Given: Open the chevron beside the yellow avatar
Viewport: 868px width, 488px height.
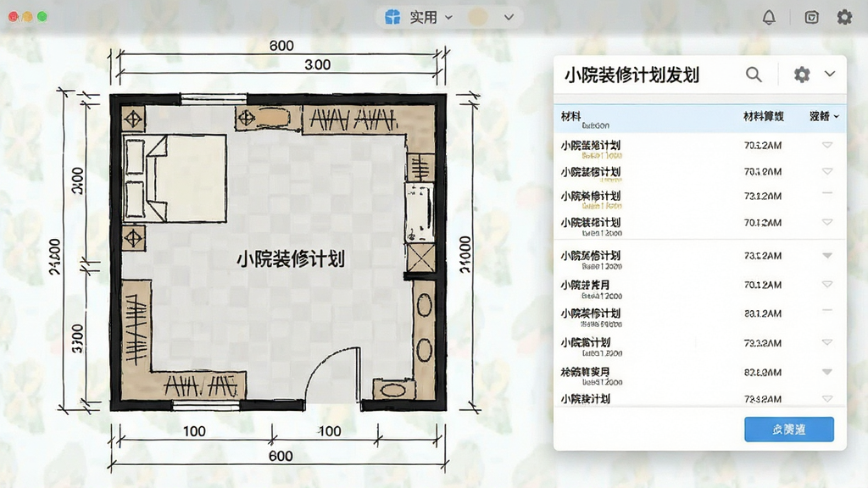Looking at the screenshot, I should [509, 17].
